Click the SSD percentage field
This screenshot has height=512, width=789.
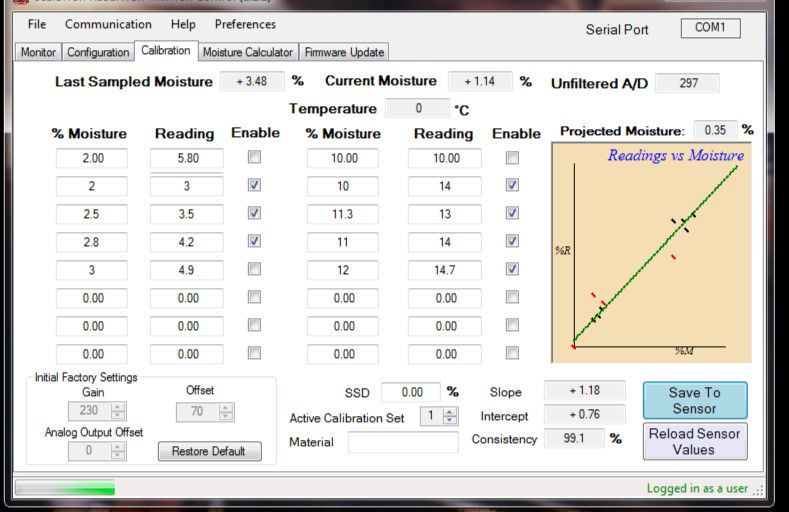(411, 392)
